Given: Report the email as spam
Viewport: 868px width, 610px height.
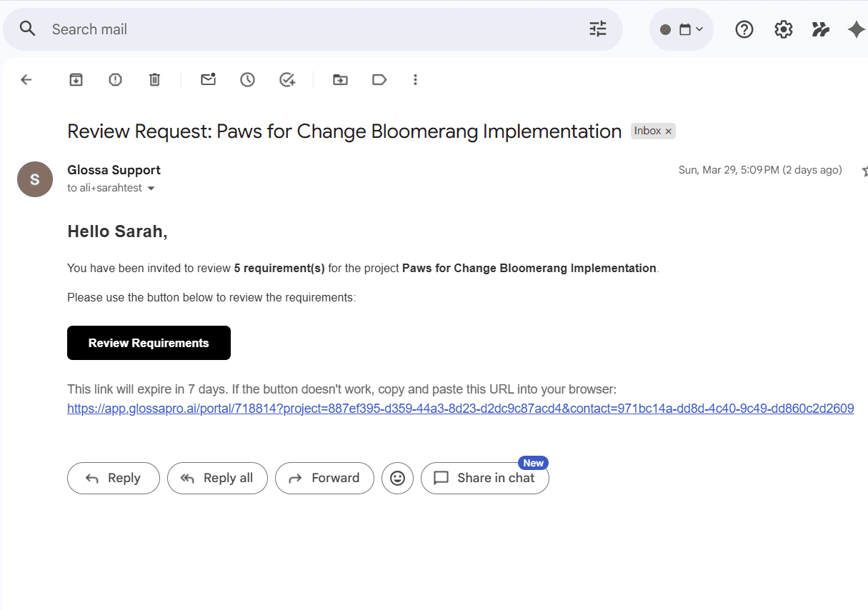Looking at the screenshot, I should pyautogui.click(x=115, y=79).
